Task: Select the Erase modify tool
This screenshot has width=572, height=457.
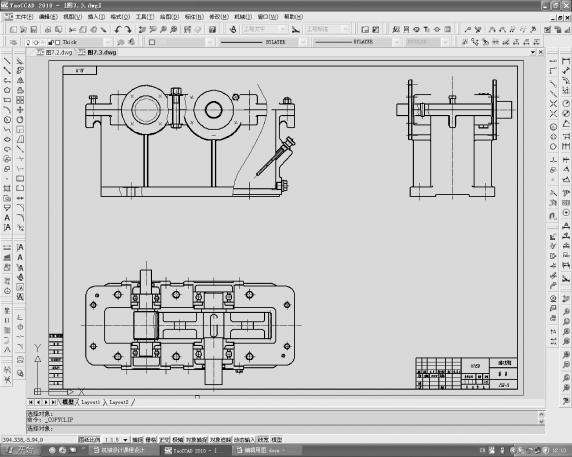Action: (20, 61)
